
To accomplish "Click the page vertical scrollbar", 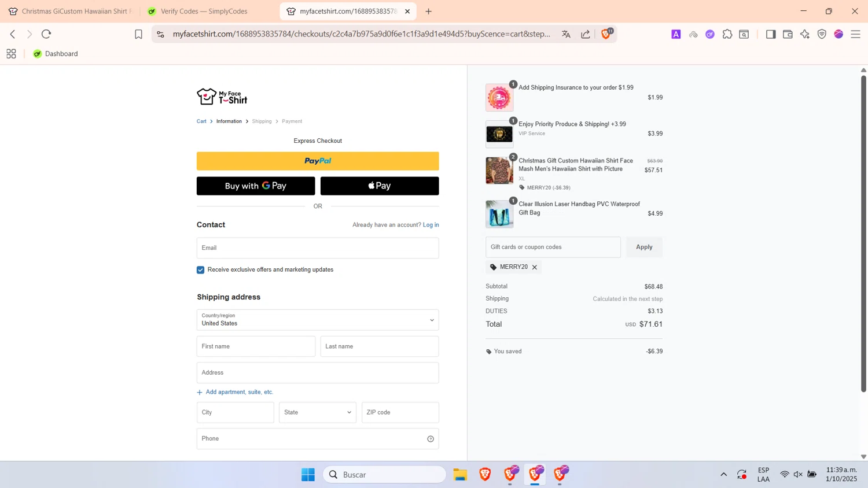I will [863, 234].
